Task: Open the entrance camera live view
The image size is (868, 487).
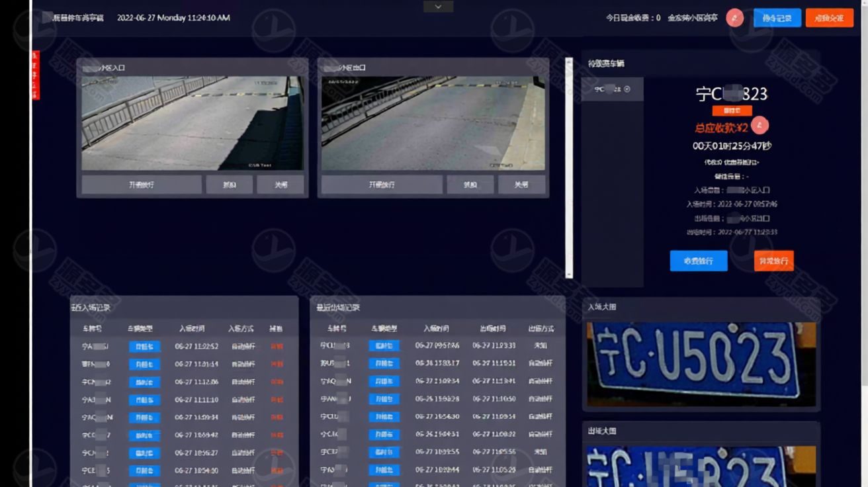Action: [x=193, y=123]
